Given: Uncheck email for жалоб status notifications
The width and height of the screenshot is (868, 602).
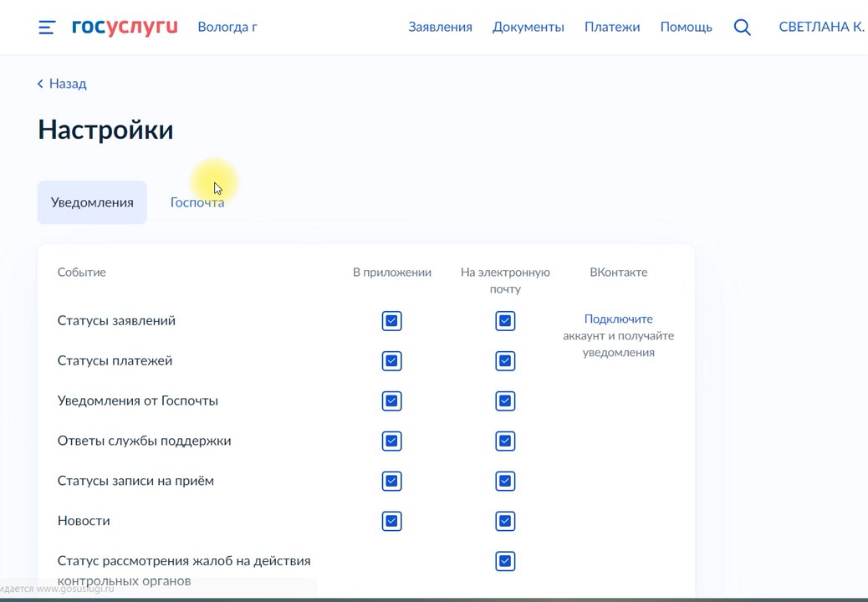Looking at the screenshot, I should tap(505, 561).
